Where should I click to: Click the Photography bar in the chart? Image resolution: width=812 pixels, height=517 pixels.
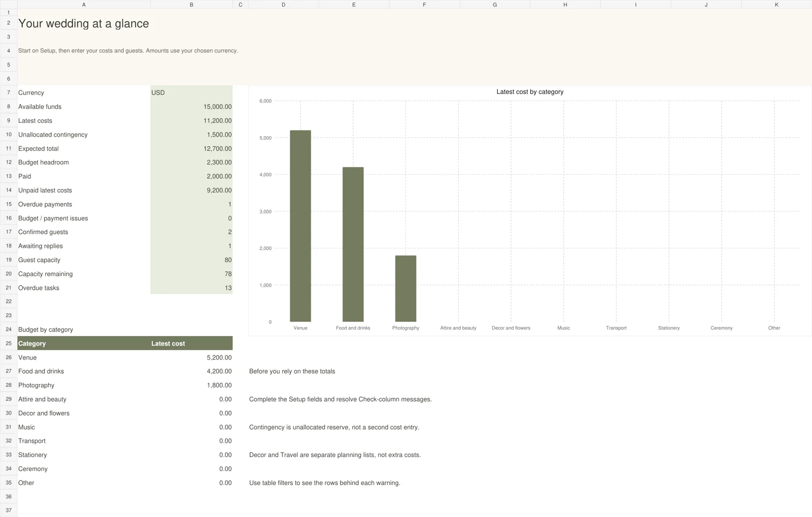[x=405, y=288]
